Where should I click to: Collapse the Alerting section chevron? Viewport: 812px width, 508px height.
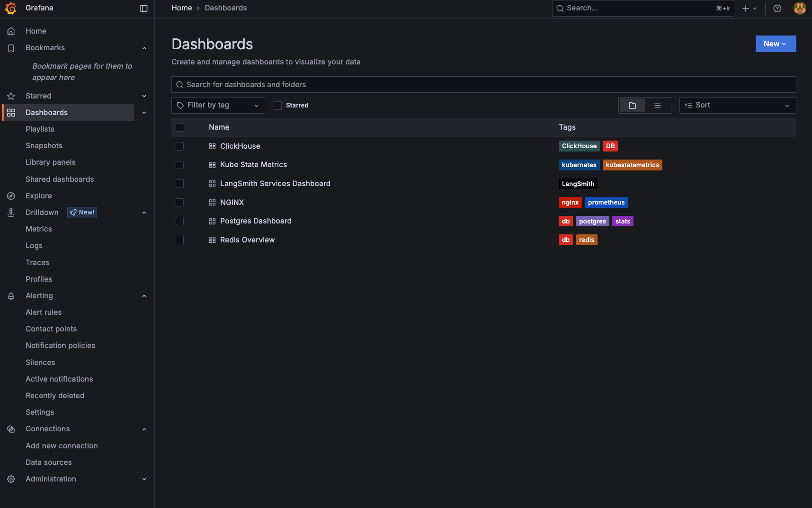click(144, 296)
